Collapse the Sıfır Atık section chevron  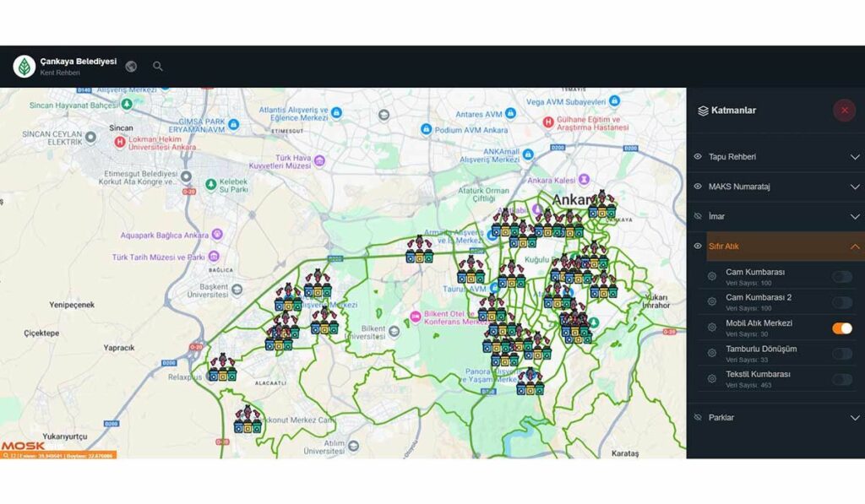[x=855, y=247]
